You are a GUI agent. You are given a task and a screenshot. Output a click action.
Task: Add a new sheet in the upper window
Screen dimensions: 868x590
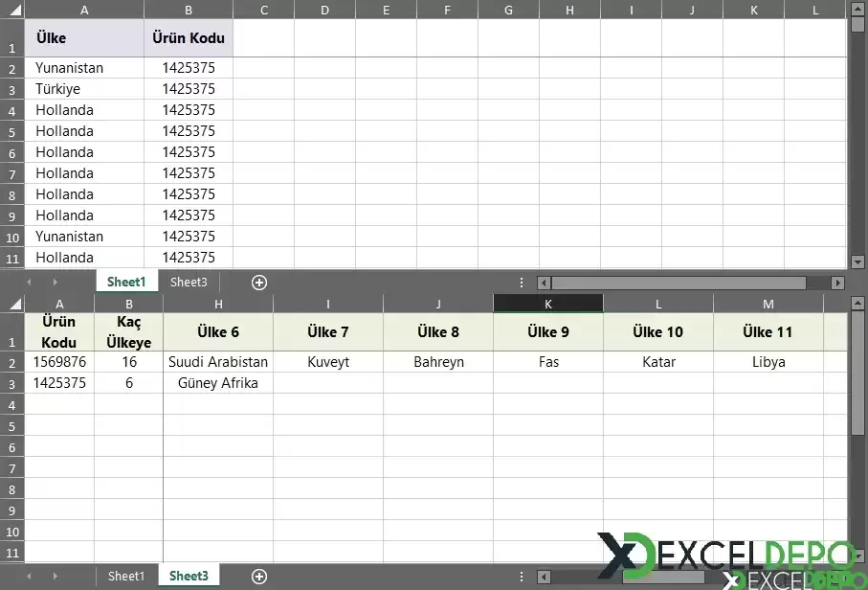[258, 283]
